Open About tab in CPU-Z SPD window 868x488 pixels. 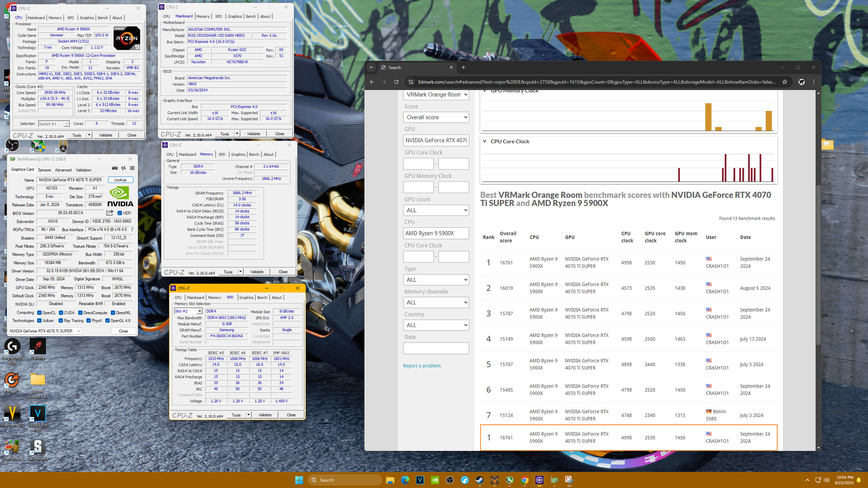[x=277, y=297]
